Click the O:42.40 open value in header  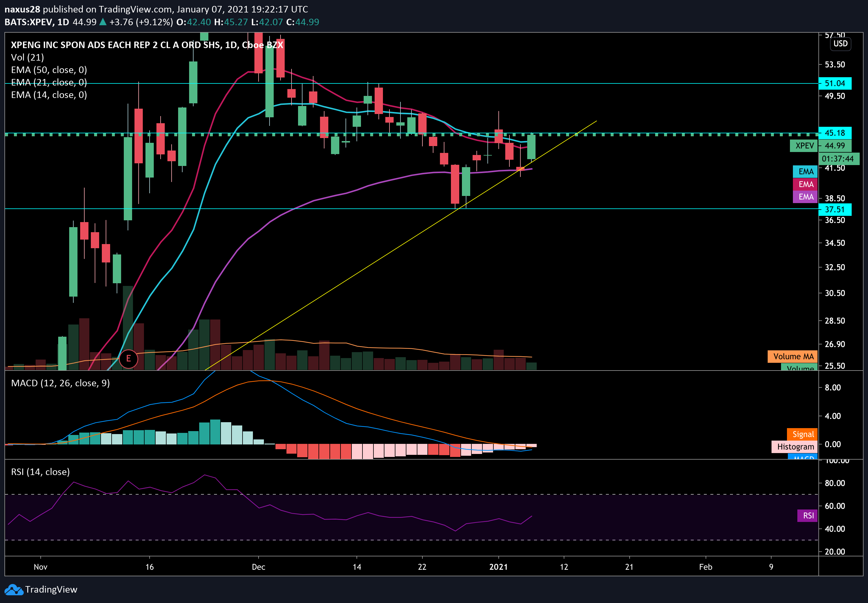pos(193,22)
